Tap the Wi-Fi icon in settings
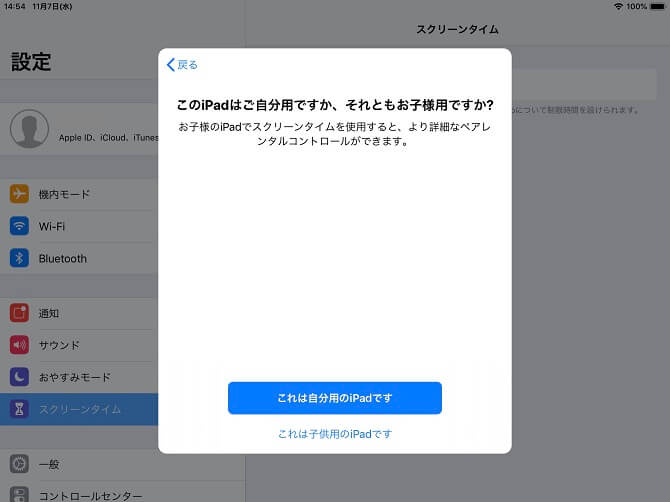Screen dimensions: 670x502 pyautogui.click(x=19, y=226)
